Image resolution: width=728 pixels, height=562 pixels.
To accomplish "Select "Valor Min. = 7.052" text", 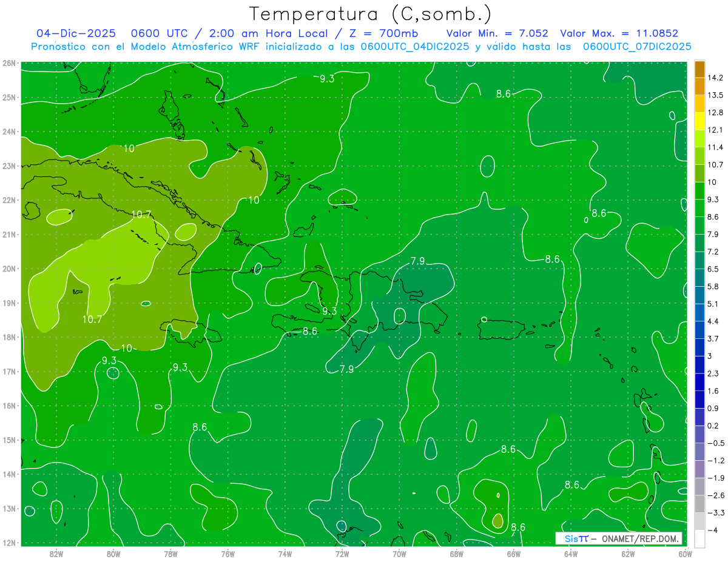I will (x=497, y=33).
